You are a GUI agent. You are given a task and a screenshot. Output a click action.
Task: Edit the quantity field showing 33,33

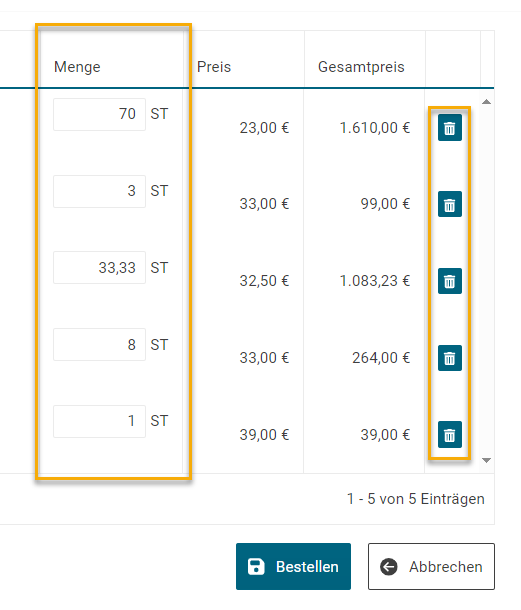pyautogui.click(x=99, y=268)
